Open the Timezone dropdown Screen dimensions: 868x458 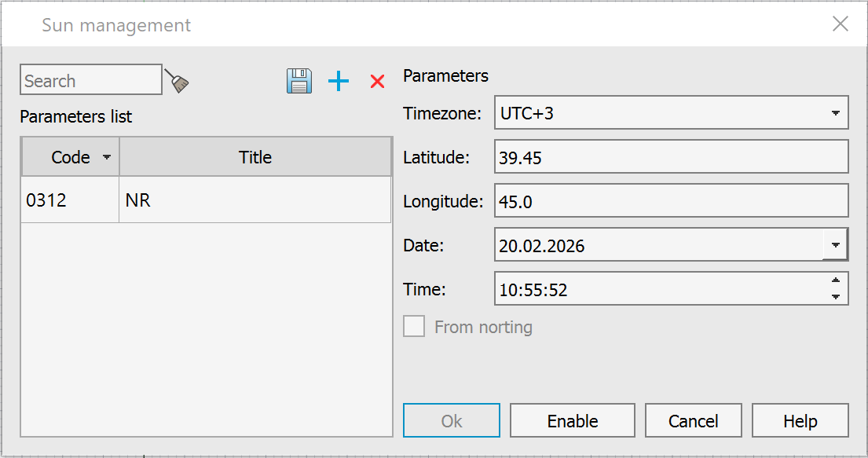pyautogui.click(x=834, y=113)
